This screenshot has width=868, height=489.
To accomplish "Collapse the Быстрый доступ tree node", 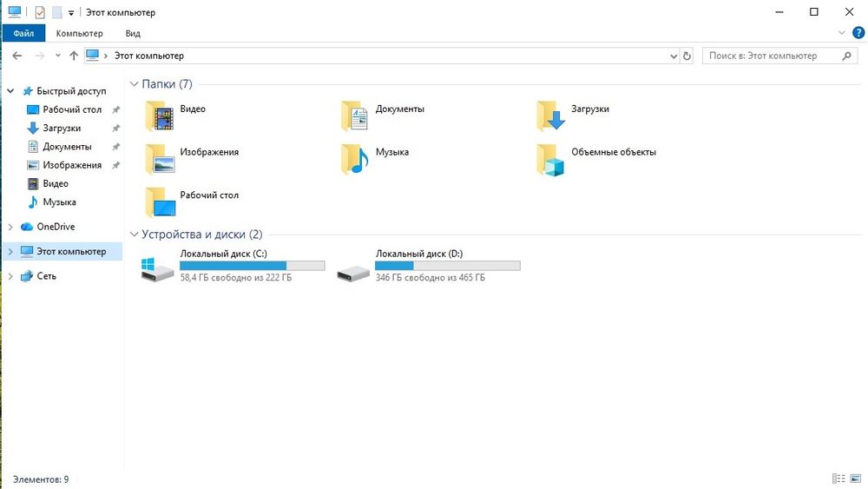I will [10, 91].
